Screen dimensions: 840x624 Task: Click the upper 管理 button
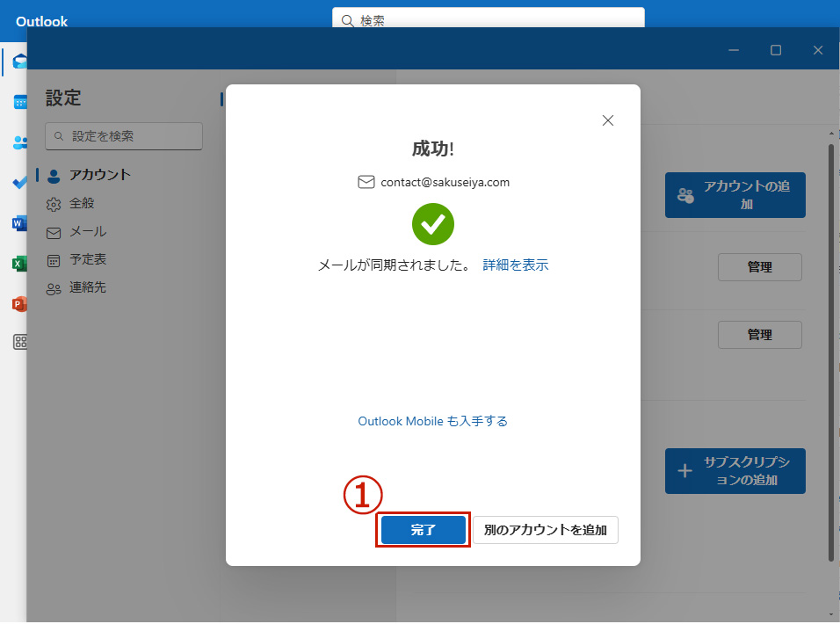pos(760,267)
